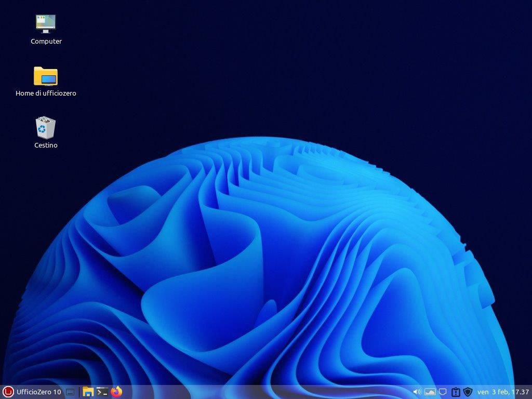Open the wired network tray icon
This screenshot has width=532, height=399.
click(443, 392)
